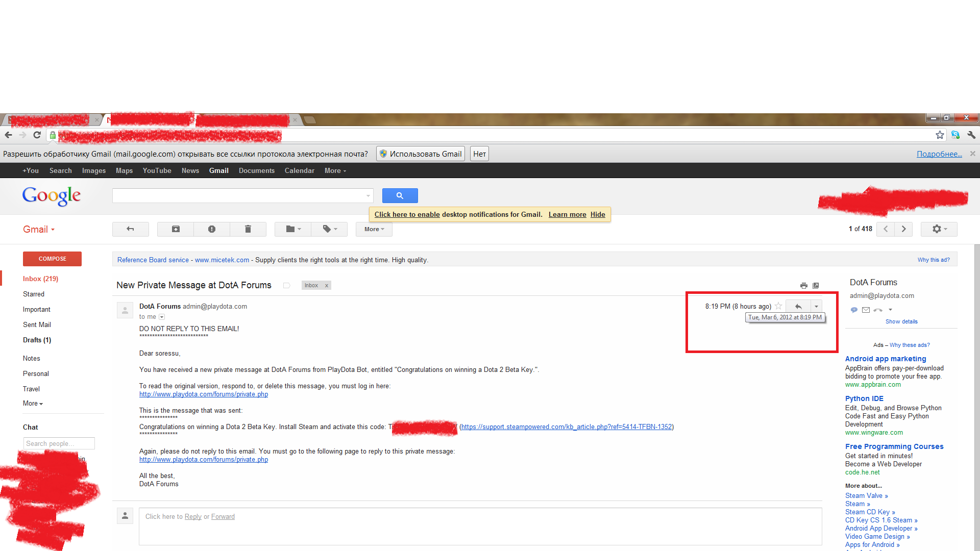Open the message in a new window
The width and height of the screenshot is (980, 551).
click(816, 286)
